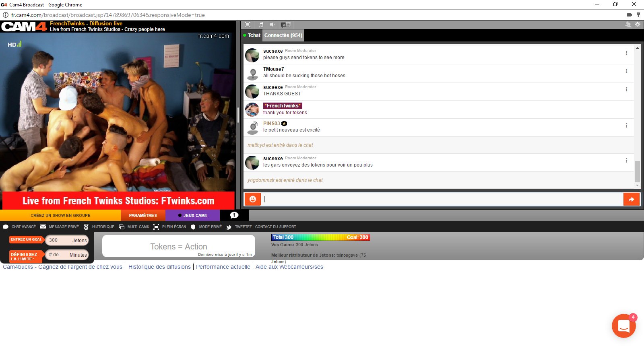The width and height of the screenshot is (644, 346).
Task: Click the Multi-Cams label
Action: (x=138, y=227)
